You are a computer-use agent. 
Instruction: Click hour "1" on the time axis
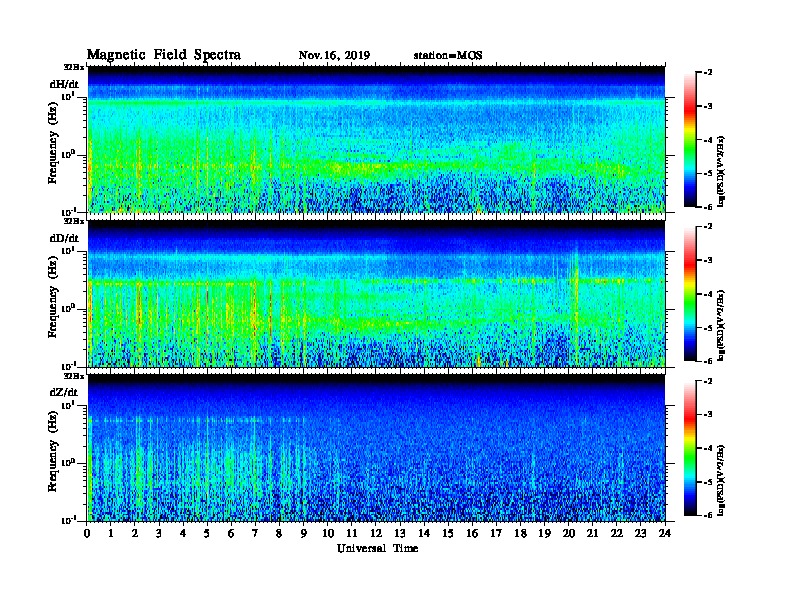pos(111,534)
